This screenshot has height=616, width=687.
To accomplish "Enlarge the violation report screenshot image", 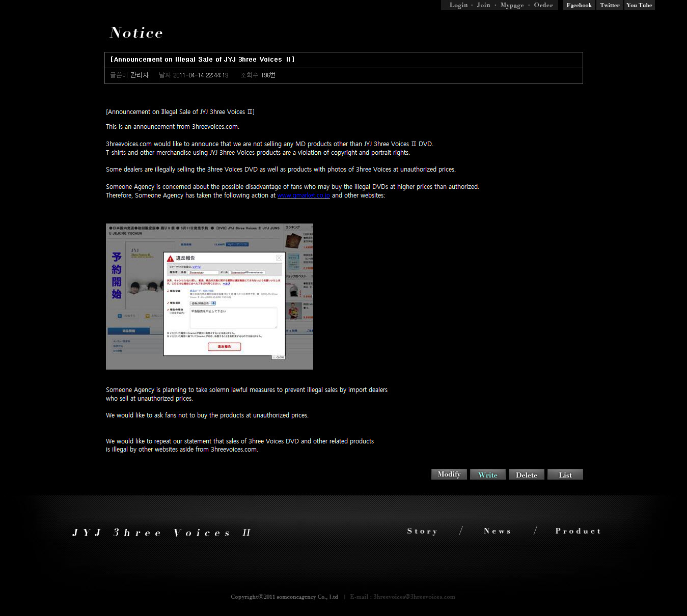I will tap(209, 296).
